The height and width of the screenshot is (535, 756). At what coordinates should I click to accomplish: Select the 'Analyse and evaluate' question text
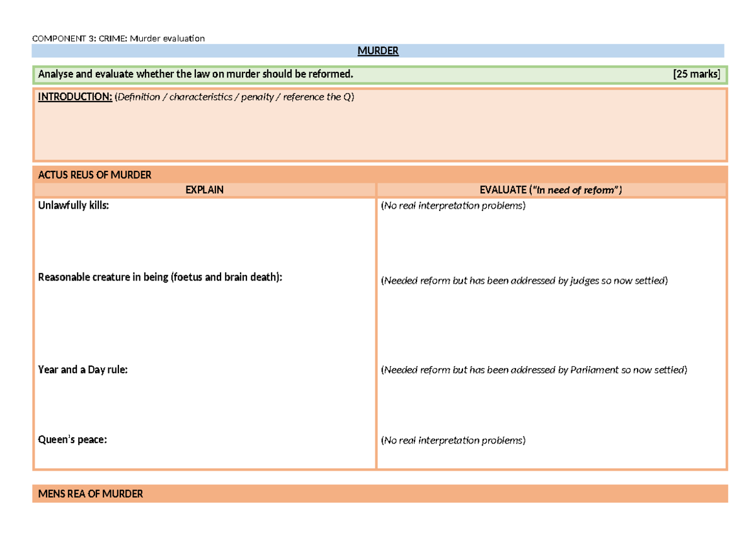coord(196,74)
